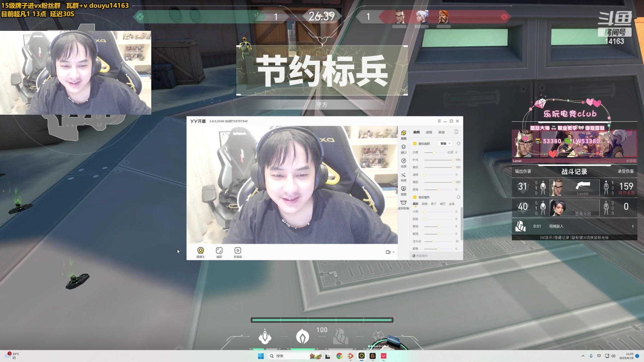644x362 pixels.
Task: Click the 捕捉 capture source icon
Action: (219, 252)
